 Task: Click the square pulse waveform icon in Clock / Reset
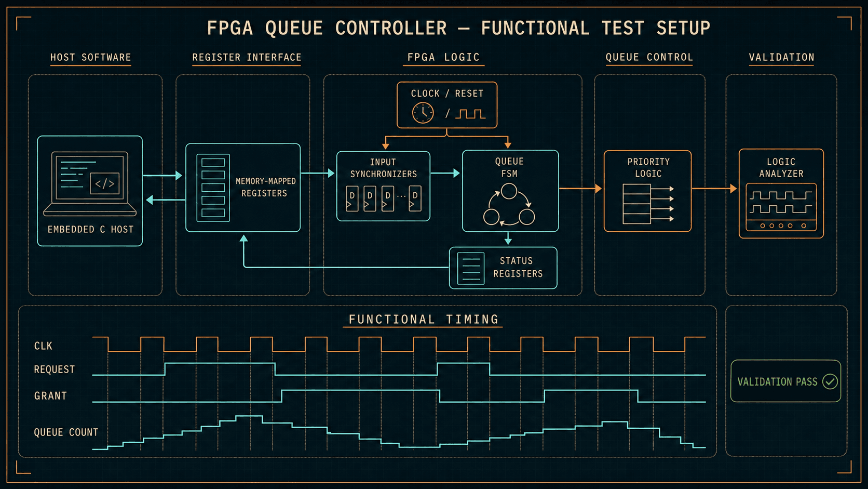click(x=470, y=113)
